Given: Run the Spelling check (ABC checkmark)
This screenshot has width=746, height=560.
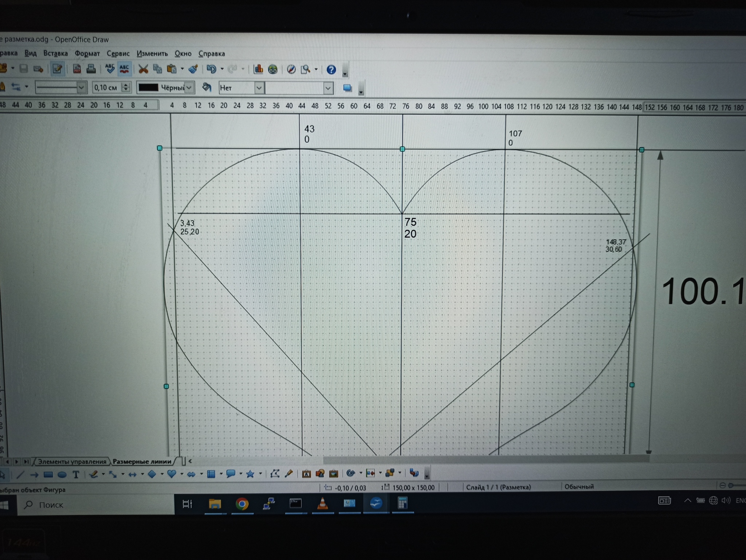Looking at the screenshot, I should pyautogui.click(x=110, y=68).
